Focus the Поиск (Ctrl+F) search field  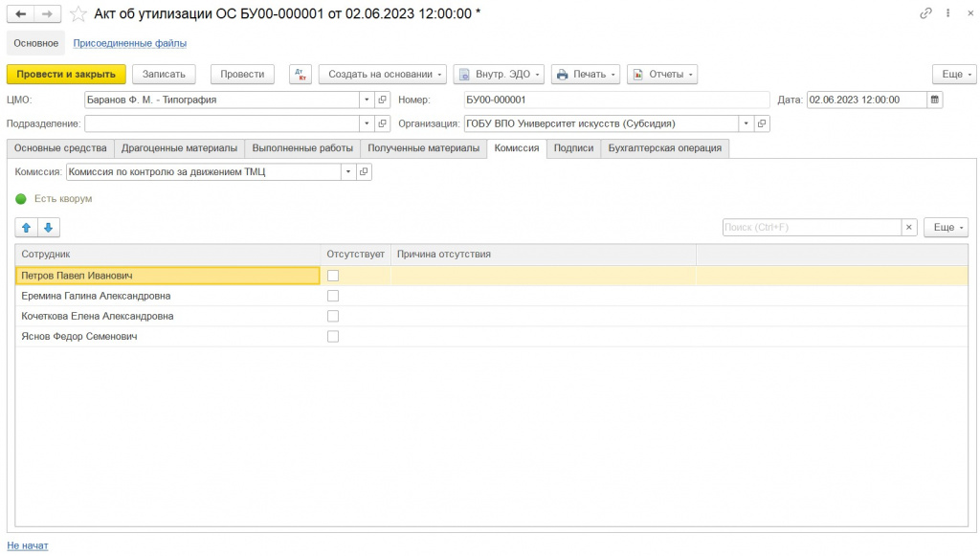[x=812, y=228]
